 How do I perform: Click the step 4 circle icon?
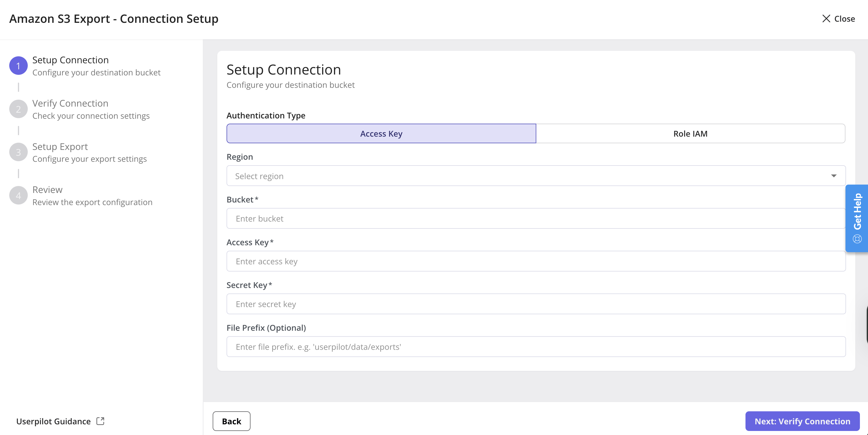coord(18,196)
